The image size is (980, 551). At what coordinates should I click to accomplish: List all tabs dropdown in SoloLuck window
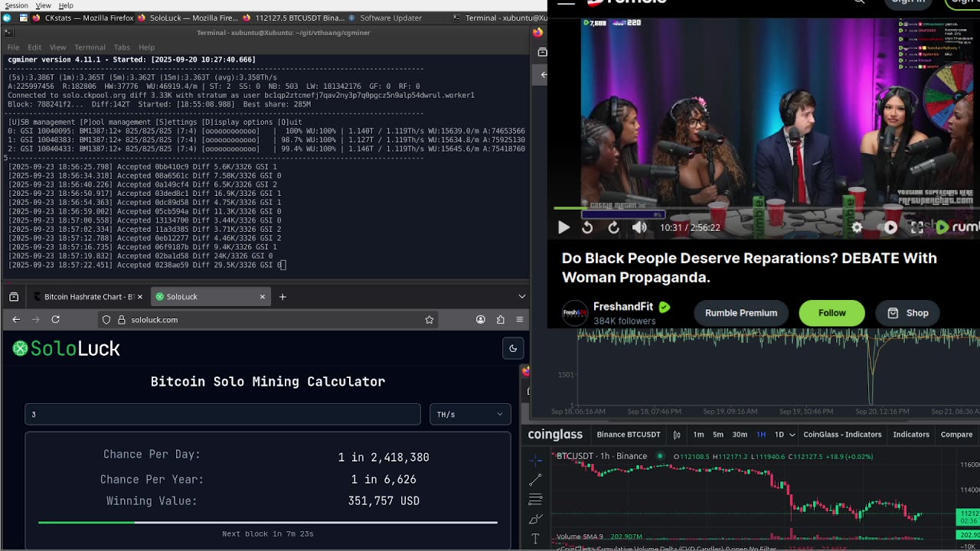(521, 297)
